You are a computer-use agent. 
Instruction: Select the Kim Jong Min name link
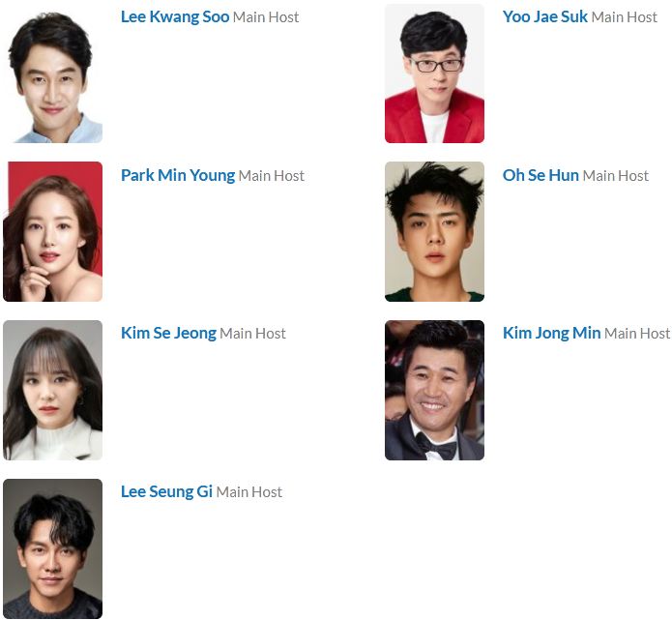click(x=551, y=333)
